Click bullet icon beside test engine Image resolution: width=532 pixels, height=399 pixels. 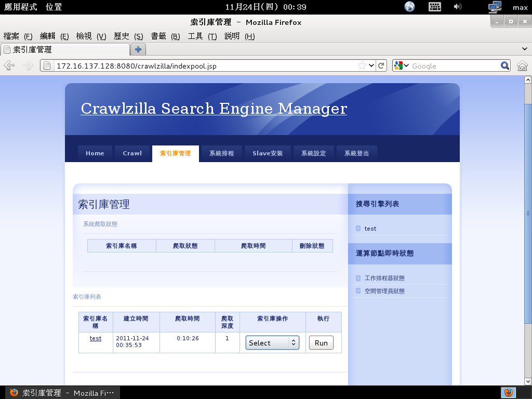[x=358, y=229]
